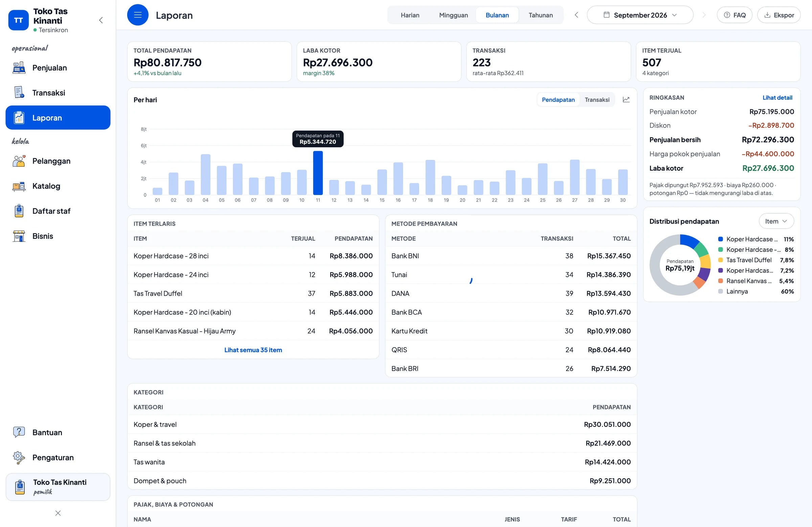
Task: Open the Pelanggan page
Action: [x=58, y=161]
